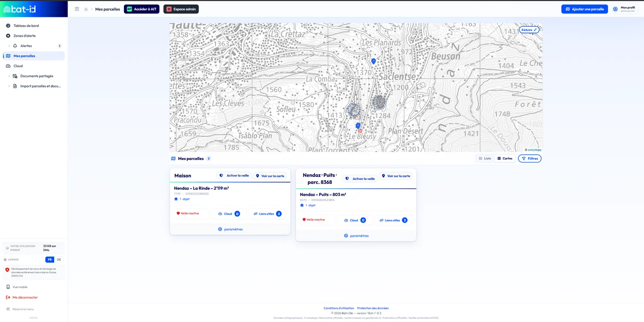Image resolution: width=644 pixels, height=322 pixels.
Task: Open the Filtres button
Action: pos(529,159)
